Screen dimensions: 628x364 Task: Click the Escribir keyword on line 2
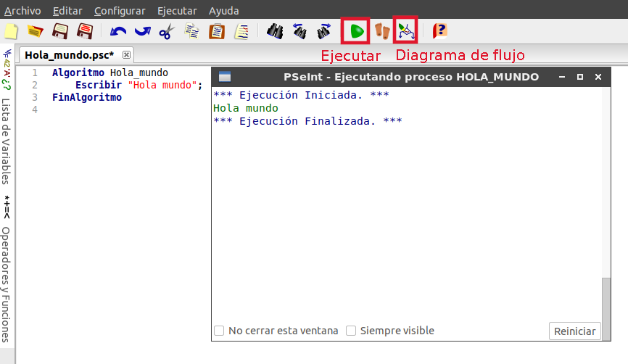(99, 85)
